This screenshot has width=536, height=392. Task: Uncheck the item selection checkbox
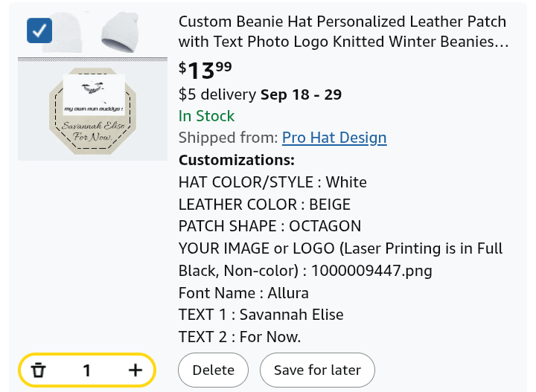[x=39, y=30]
